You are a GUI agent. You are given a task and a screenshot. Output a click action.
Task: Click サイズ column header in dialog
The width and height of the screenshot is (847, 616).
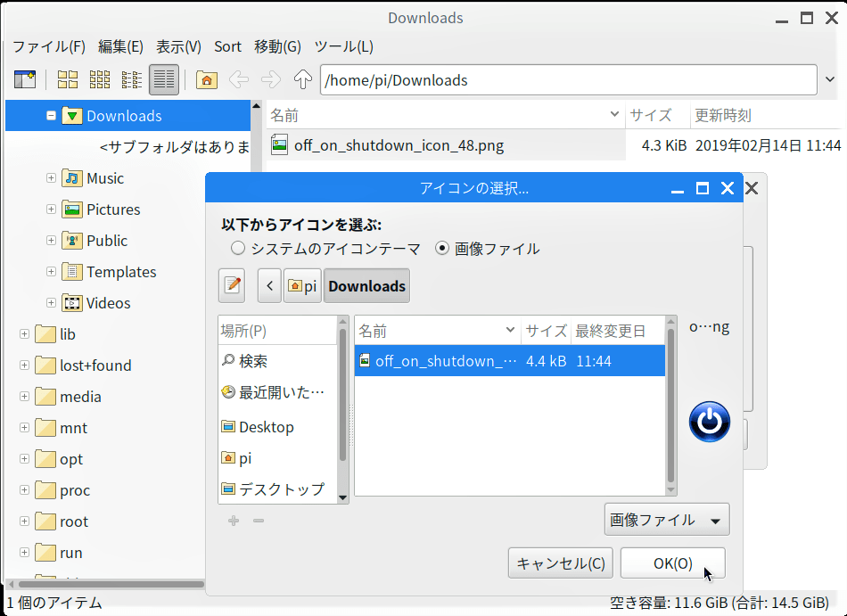coord(546,331)
